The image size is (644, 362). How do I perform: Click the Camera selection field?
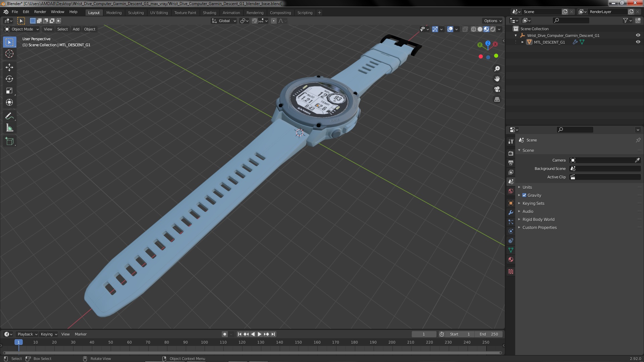coord(602,160)
